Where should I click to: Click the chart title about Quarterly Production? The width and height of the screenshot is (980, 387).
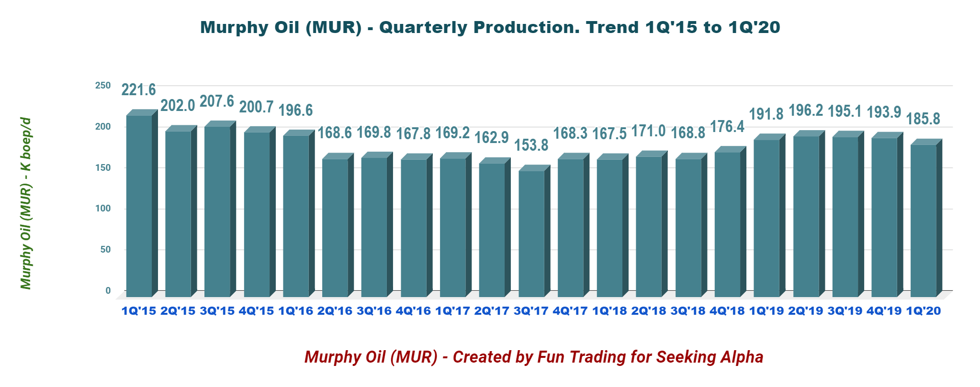pos(490,27)
